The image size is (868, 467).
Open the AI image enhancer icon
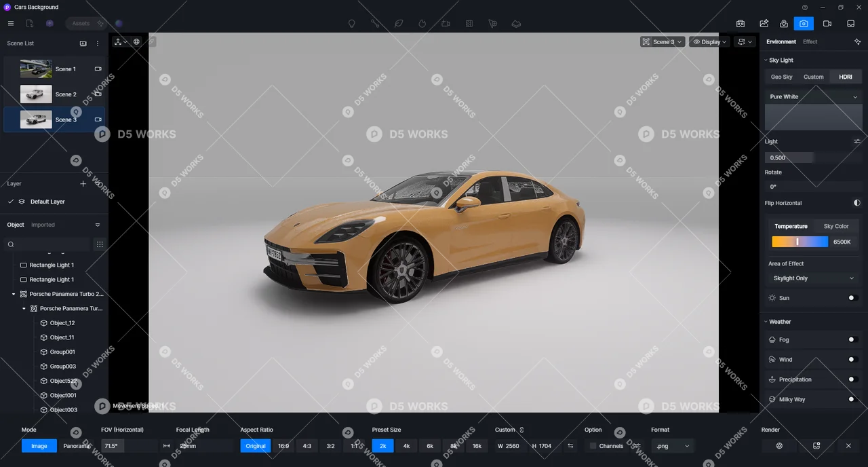point(764,23)
